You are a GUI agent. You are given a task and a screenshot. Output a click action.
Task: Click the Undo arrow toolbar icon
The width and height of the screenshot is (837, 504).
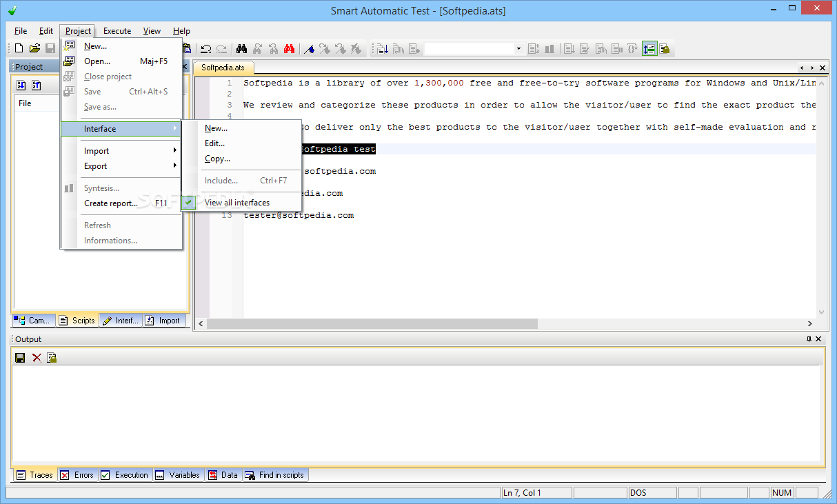click(x=205, y=48)
